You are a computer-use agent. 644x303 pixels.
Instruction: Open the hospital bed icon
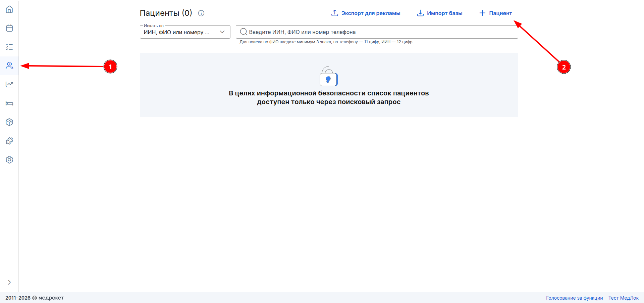[x=9, y=103]
